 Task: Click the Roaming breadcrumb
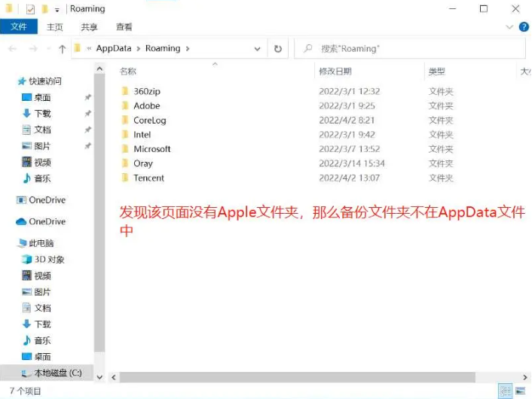tap(163, 48)
